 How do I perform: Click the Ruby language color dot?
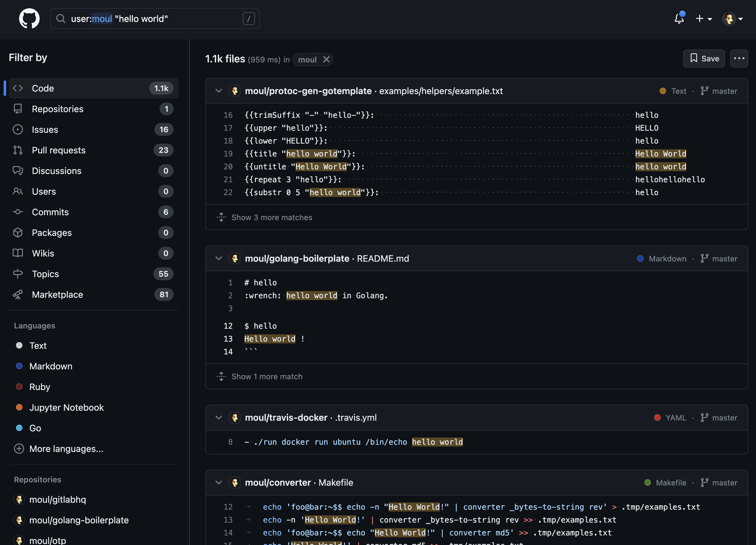point(19,386)
